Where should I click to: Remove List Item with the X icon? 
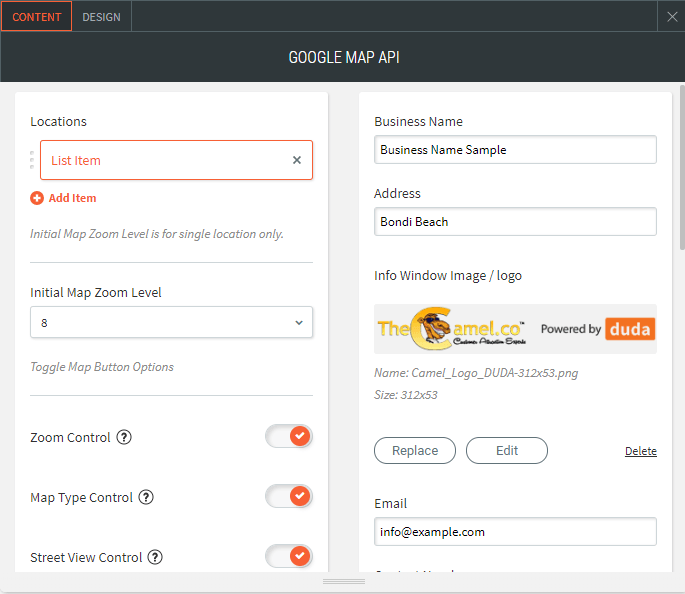click(297, 160)
